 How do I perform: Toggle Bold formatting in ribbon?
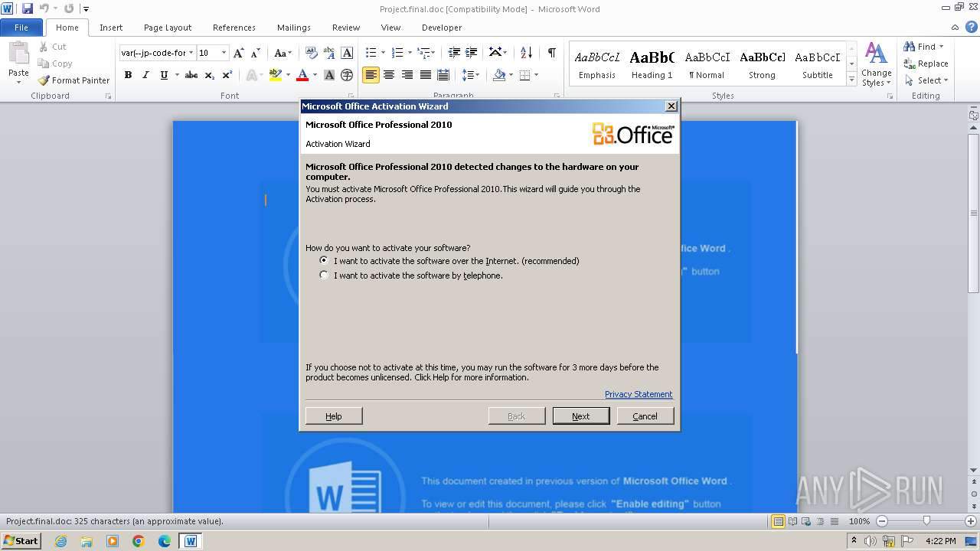128,75
